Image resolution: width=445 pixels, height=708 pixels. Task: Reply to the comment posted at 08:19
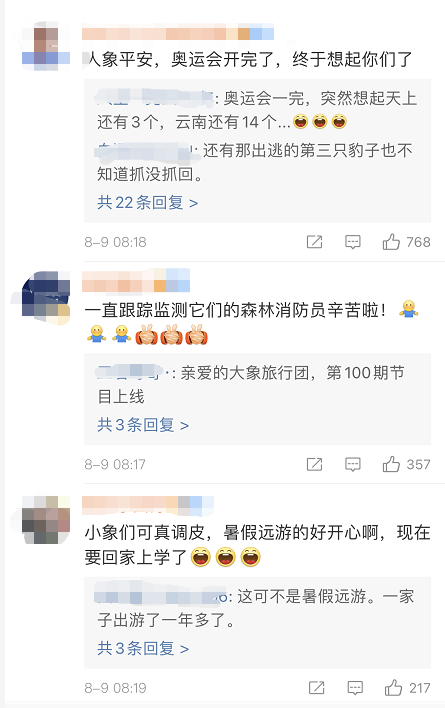click(355, 688)
